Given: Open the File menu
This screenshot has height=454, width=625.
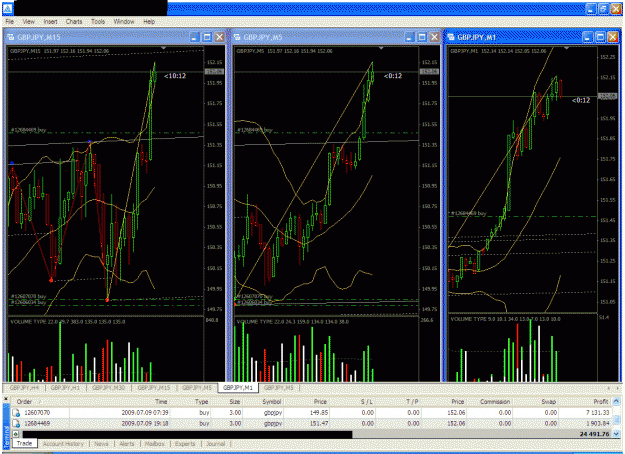Looking at the screenshot, I should tap(10, 22).
